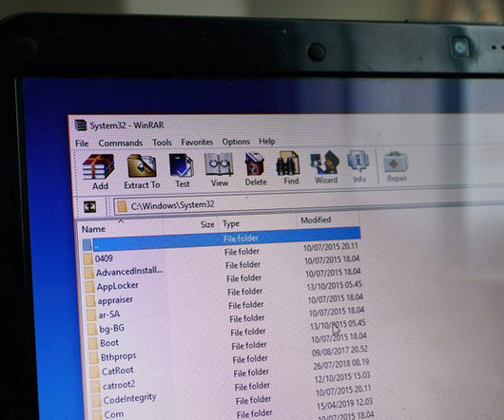Click the Add archive toolbar icon
The height and width of the screenshot is (420, 504).
tap(99, 172)
